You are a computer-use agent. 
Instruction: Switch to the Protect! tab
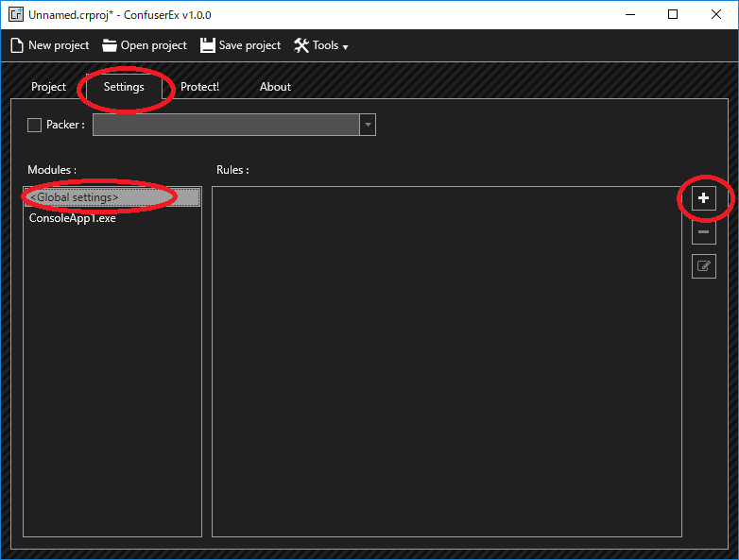(x=199, y=87)
